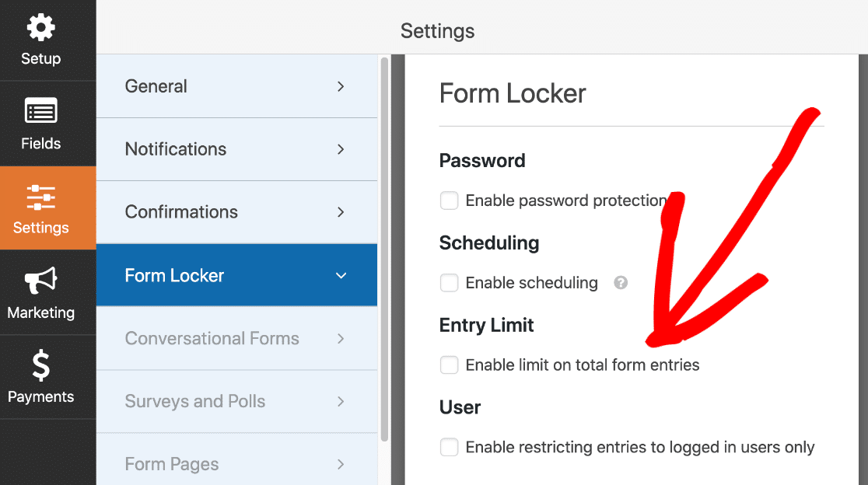Open Surveys and Polls settings

tap(237, 402)
